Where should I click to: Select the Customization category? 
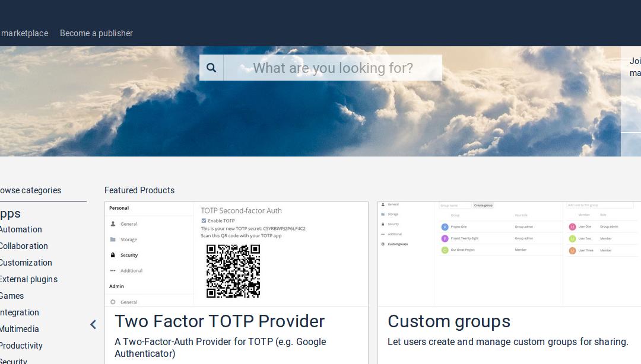[26, 263]
